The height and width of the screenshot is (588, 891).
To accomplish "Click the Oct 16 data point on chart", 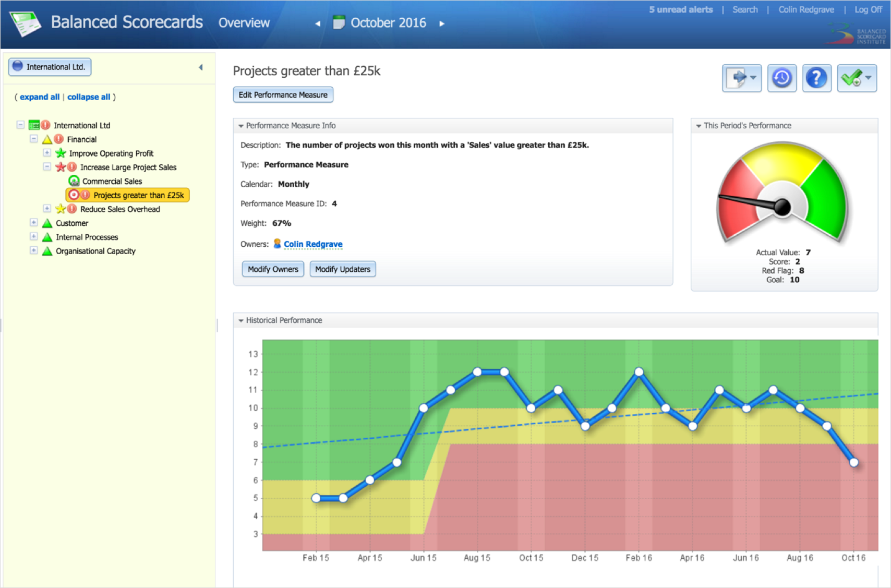I will coord(853,462).
